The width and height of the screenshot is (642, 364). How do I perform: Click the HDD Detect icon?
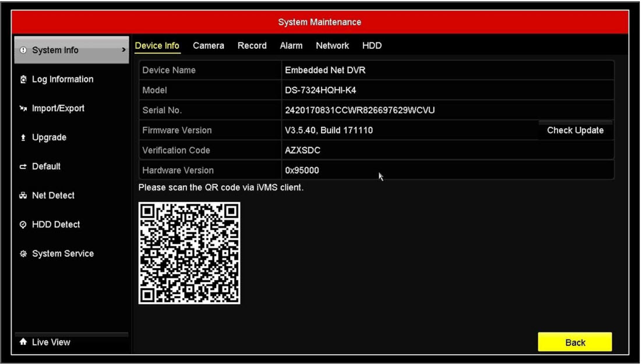pos(23,225)
